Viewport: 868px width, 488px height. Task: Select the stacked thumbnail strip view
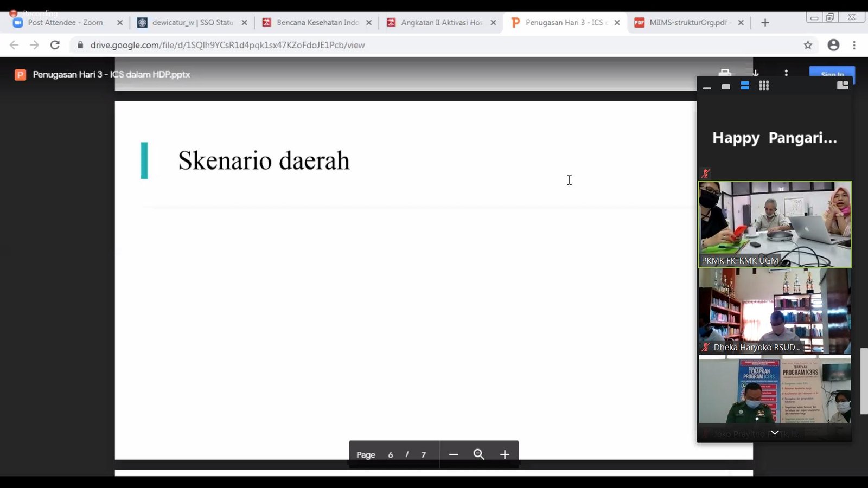pyautogui.click(x=745, y=86)
